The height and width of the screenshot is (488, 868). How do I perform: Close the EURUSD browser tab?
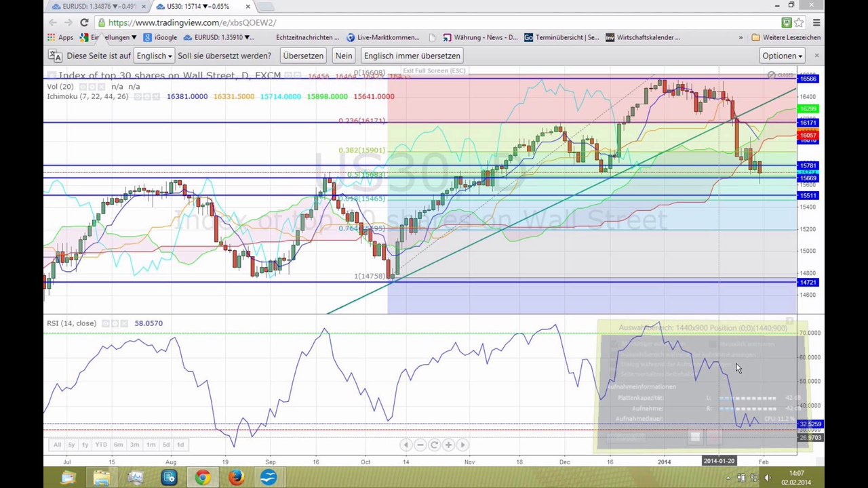(143, 7)
